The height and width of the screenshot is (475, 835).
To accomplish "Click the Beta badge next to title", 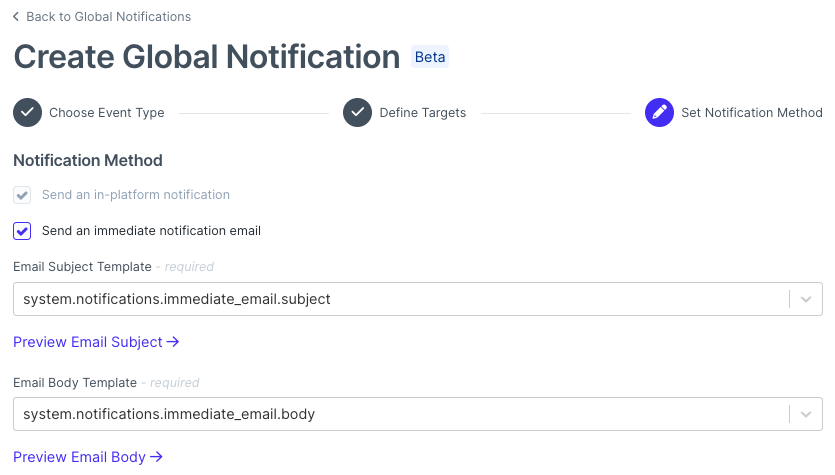I will [x=430, y=57].
